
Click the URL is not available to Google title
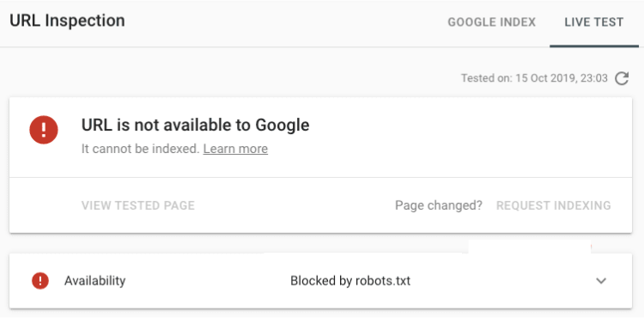click(x=195, y=125)
